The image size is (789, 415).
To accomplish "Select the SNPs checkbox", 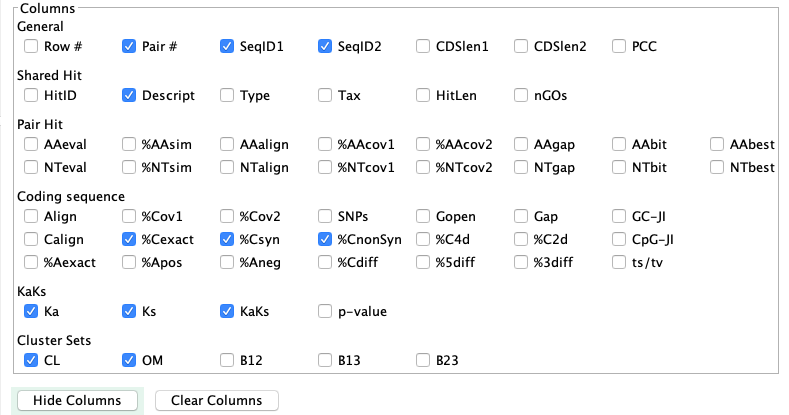I will pyautogui.click(x=325, y=217).
